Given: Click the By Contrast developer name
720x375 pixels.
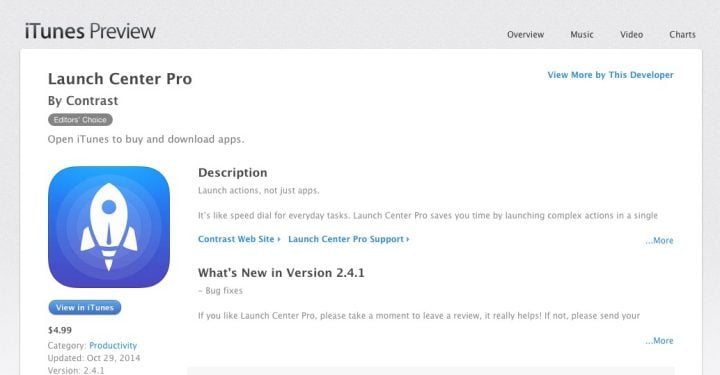Looking at the screenshot, I should pyautogui.click(x=83, y=101).
